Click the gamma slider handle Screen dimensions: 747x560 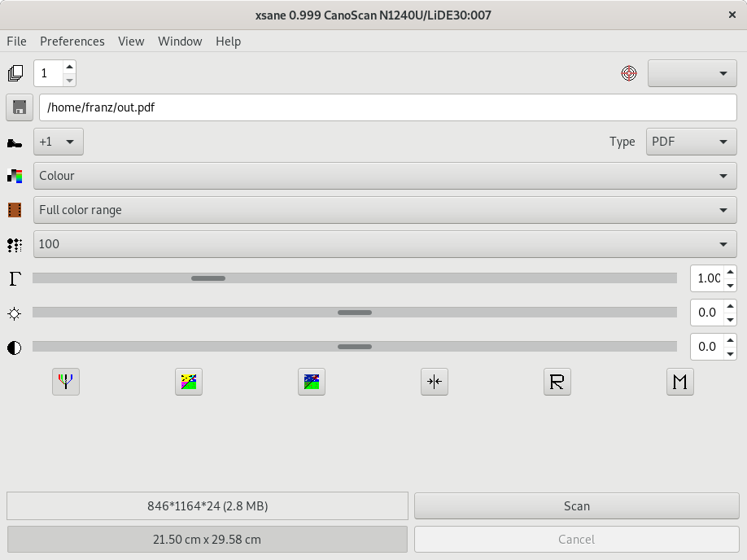[208, 278]
